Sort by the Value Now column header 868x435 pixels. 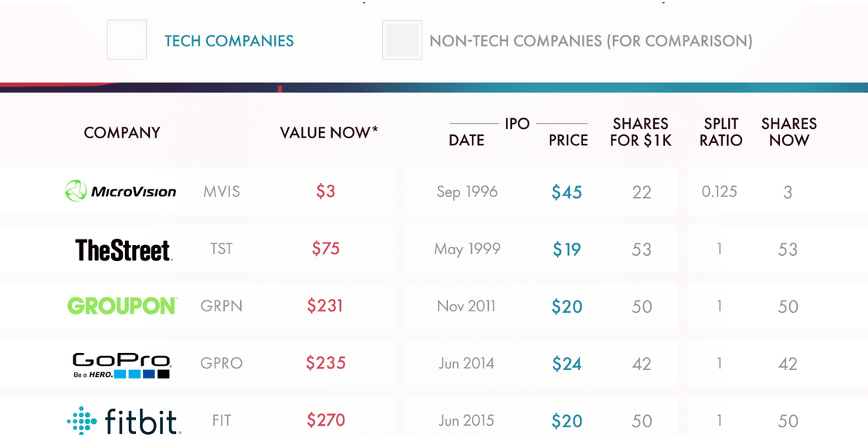pyautogui.click(x=329, y=133)
